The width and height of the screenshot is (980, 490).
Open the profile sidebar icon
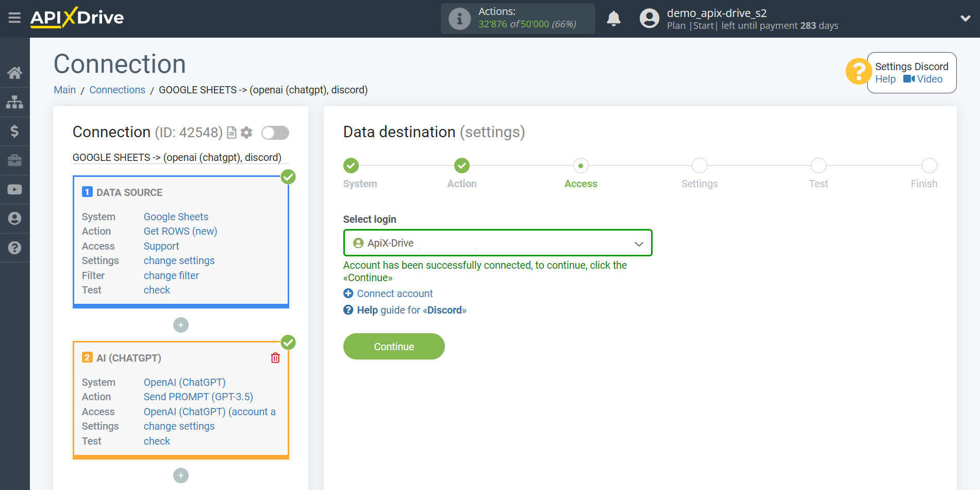[14, 219]
